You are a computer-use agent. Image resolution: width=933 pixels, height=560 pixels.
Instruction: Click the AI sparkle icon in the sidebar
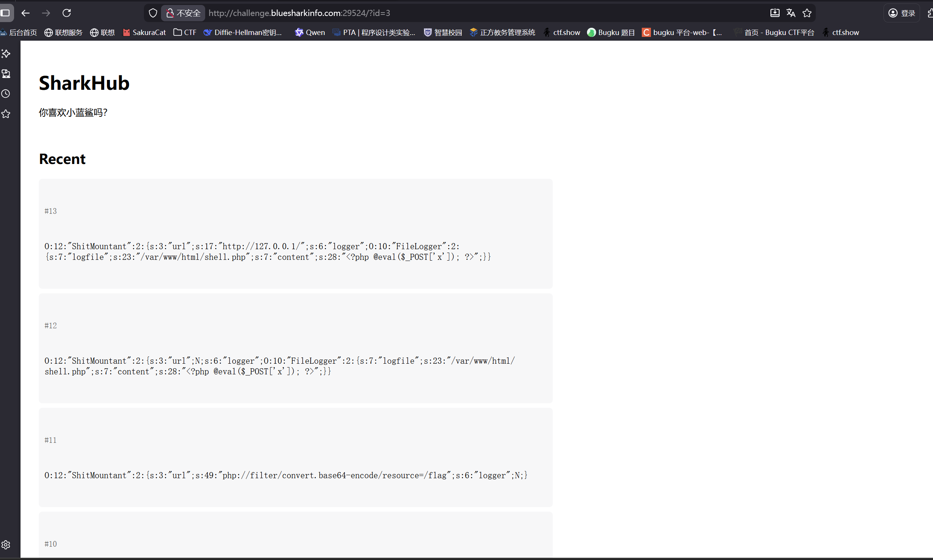(x=6, y=54)
